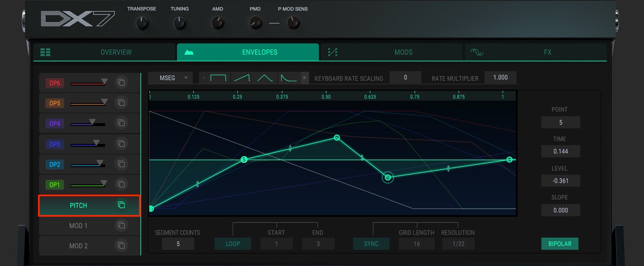Select the MOD 2 envelope row
The image size is (644, 266).
pyautogui.click(x=79, y=246)
